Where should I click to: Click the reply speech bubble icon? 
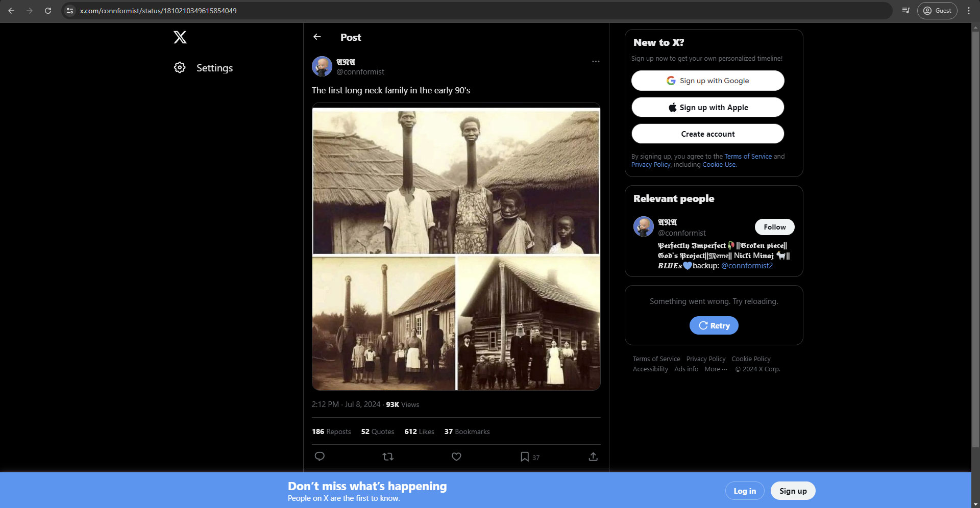tap(320, 456)
